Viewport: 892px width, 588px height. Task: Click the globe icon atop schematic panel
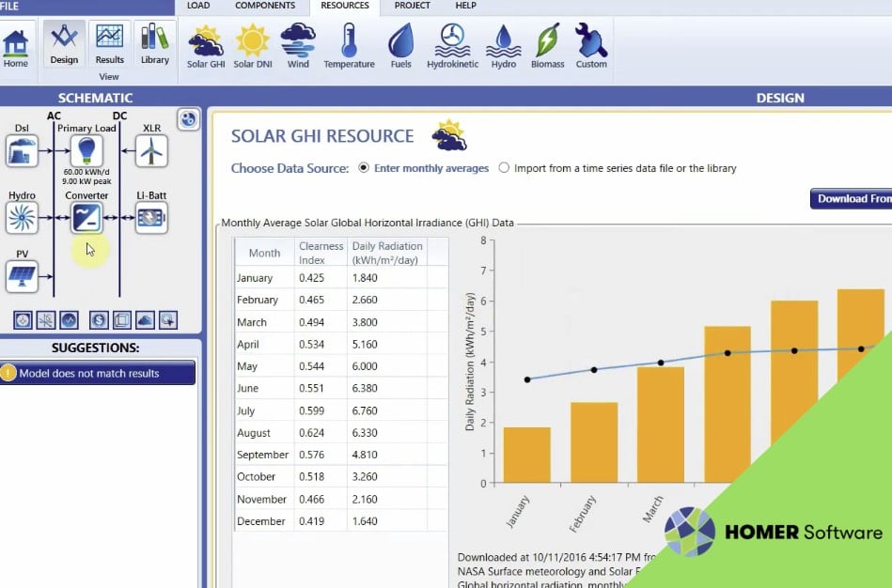coord(188,119)
